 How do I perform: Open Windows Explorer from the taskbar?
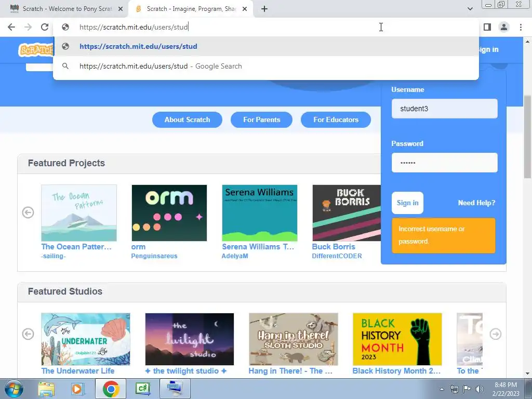[x=46, y=389]
